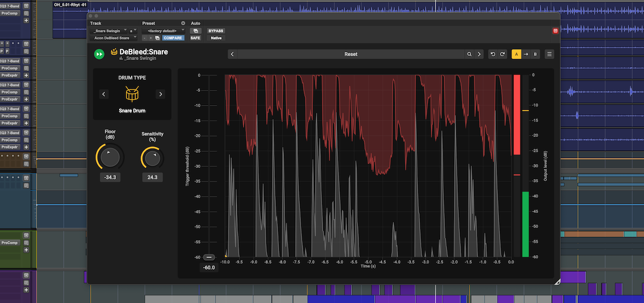Click the redo arrow in the DeBleed header

(502, 54)
